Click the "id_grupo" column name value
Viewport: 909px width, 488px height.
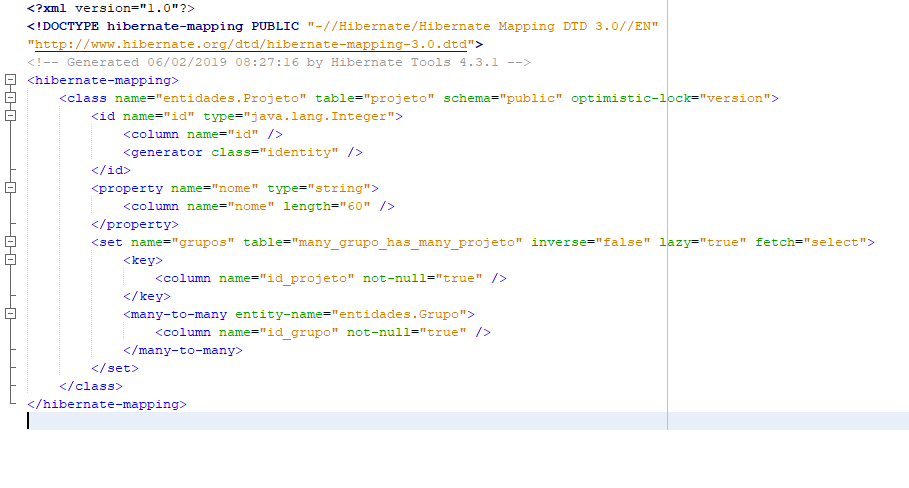(299, 332)
